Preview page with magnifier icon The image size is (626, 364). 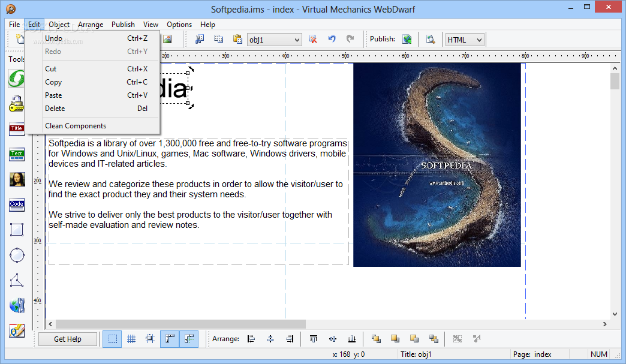tap(431, 39)
